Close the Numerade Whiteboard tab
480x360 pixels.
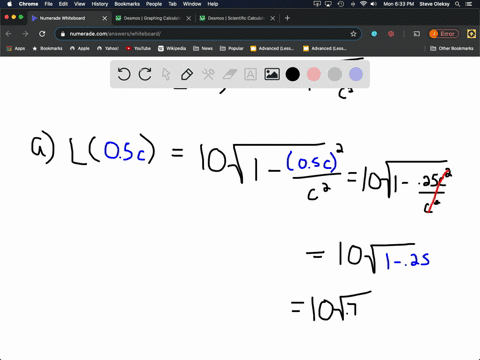[105, 18]
